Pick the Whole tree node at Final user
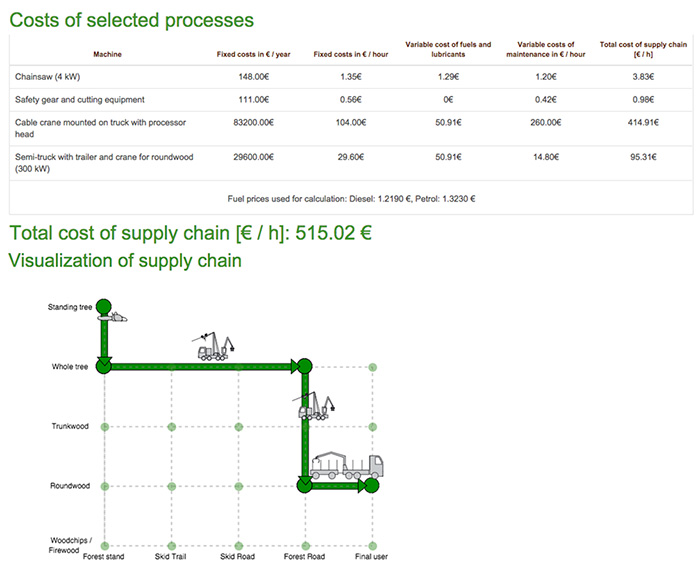Screen dimensions: 700x568 (372, 367)
